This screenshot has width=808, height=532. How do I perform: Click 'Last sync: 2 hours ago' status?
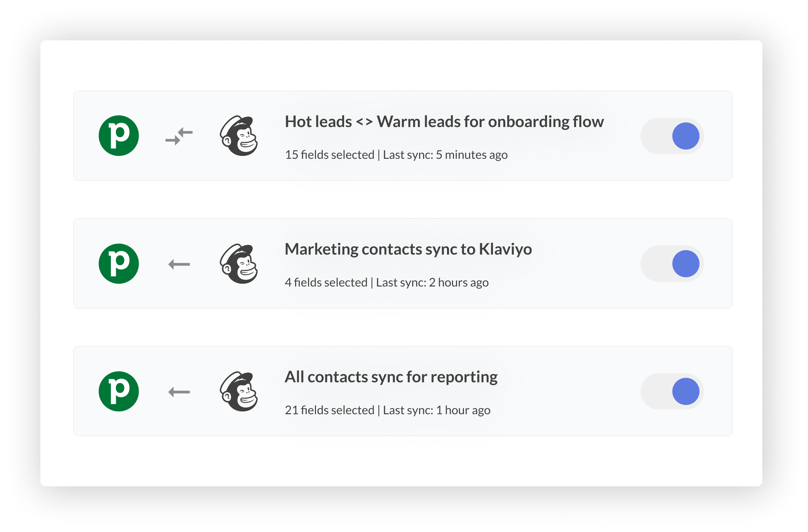coord(432,283)
